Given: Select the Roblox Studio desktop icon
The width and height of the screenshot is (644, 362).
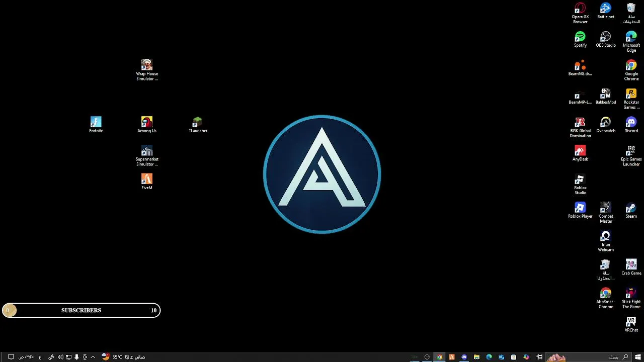Looking at the screenshot, I should pyautogui.click(x=580, y=185).
